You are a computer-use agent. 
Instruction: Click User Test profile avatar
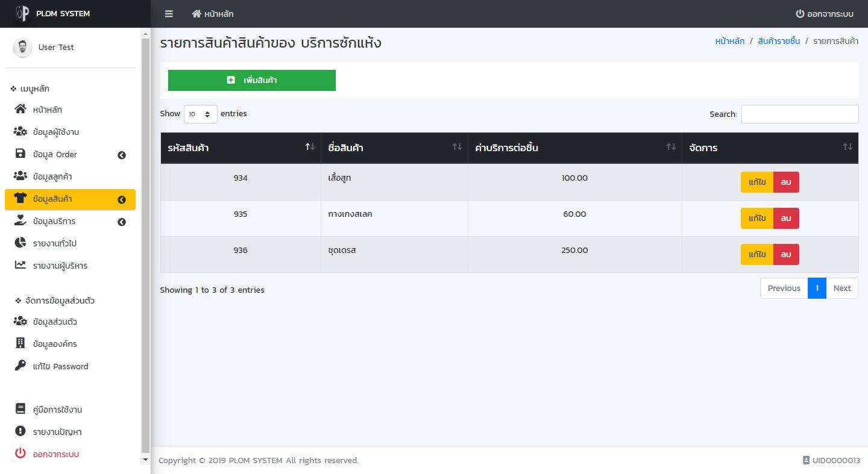click(22, 48)
